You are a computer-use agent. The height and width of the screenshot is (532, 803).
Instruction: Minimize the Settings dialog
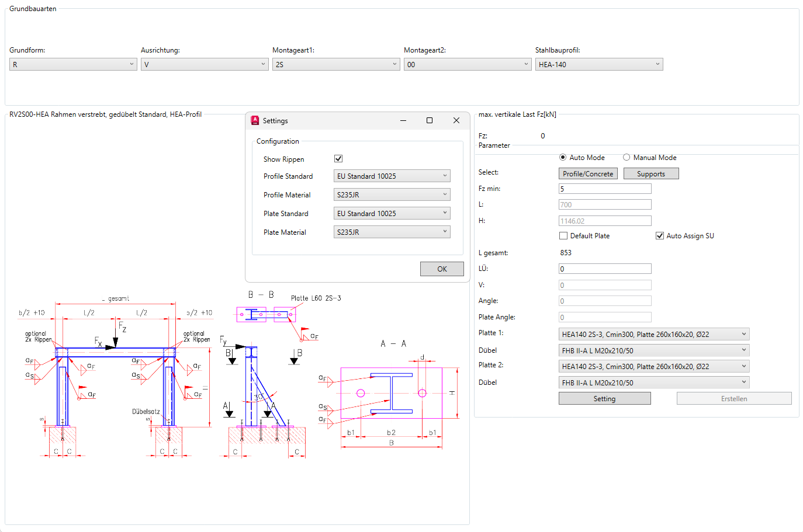[403, 120]
